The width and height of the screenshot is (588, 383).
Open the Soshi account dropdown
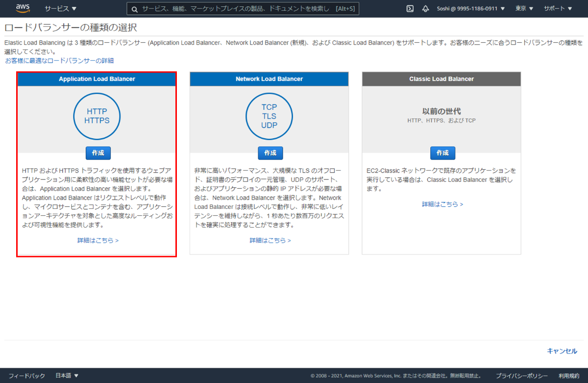click(470, 9)
